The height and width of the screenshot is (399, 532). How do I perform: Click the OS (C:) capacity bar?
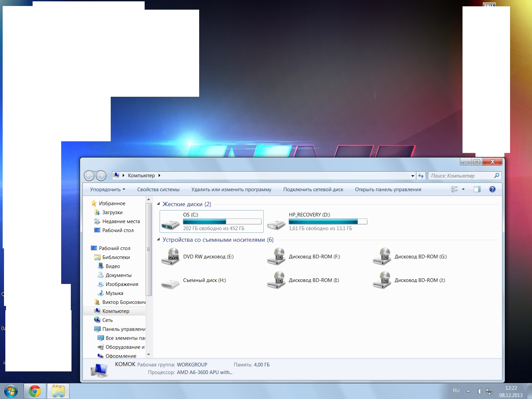(x=222, y=221)
